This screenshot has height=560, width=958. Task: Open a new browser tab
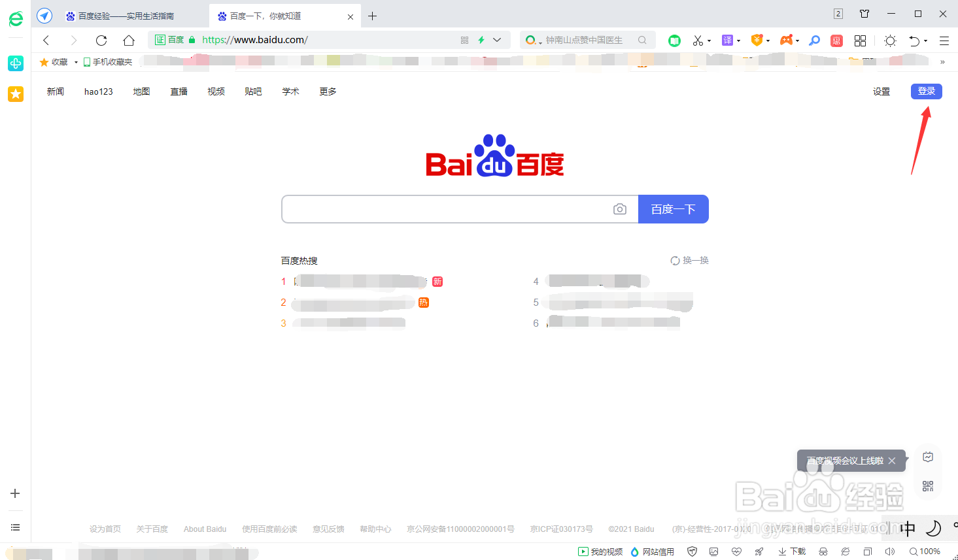point(373,16)
